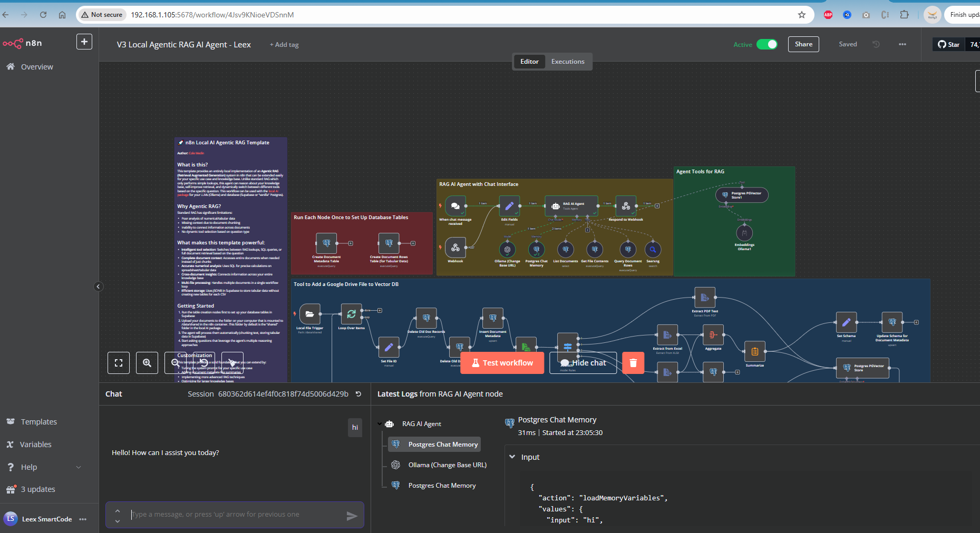Select the Searxng search node
The width and height of the screenshot is (980, 533).
653,250
